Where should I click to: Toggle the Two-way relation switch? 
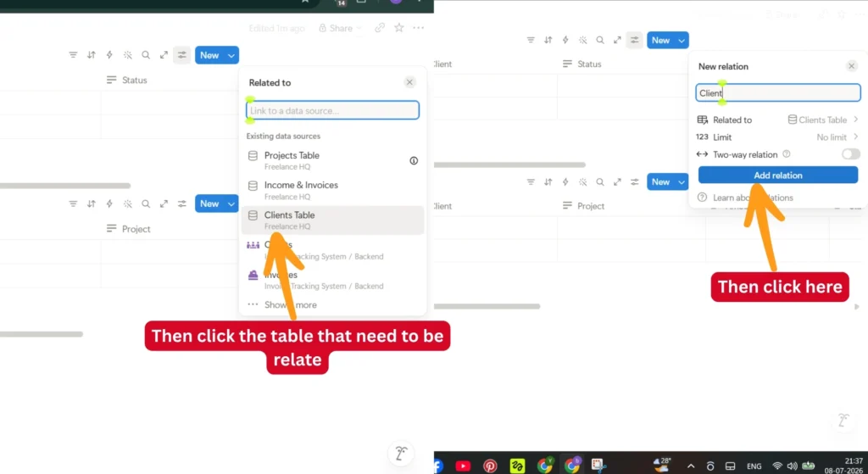850,154
